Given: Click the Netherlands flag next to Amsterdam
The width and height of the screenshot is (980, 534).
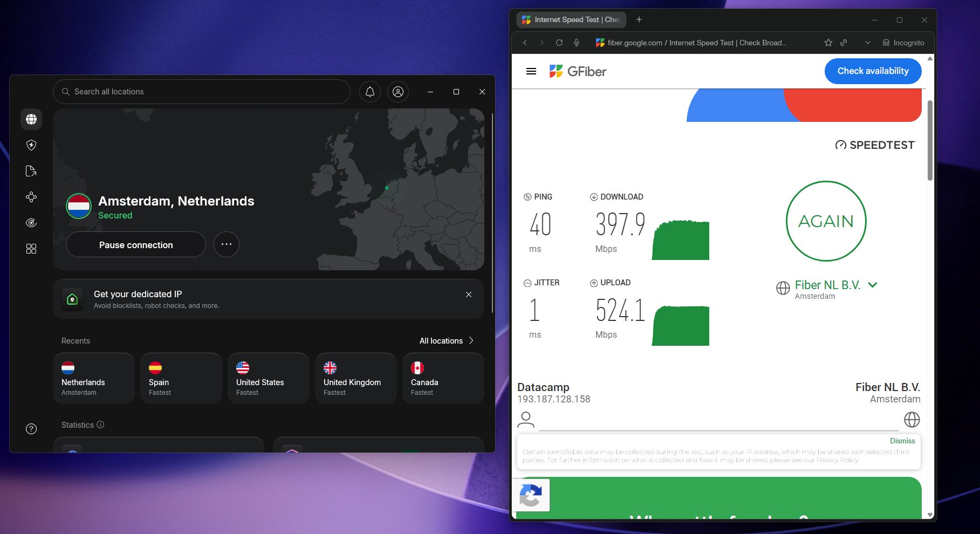Looking at the screenshot, I should (x=79, y=206).
